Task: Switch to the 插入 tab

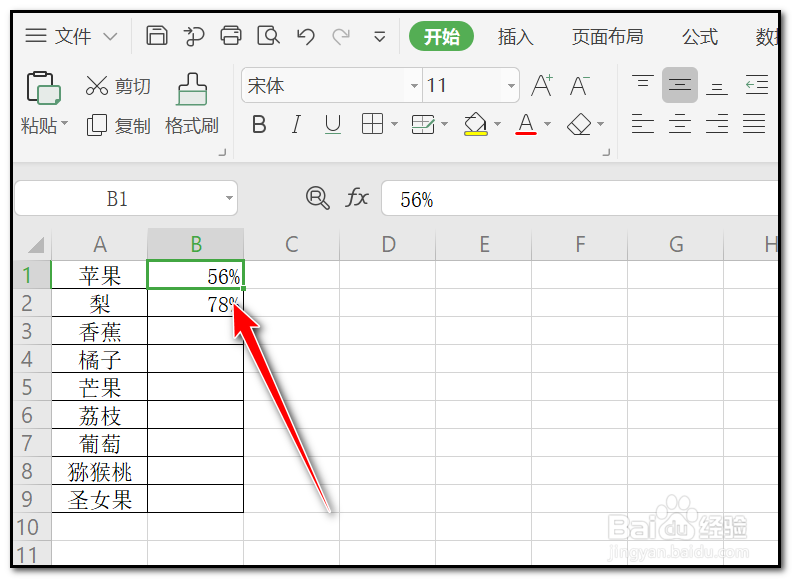Action: coord(515,36)
